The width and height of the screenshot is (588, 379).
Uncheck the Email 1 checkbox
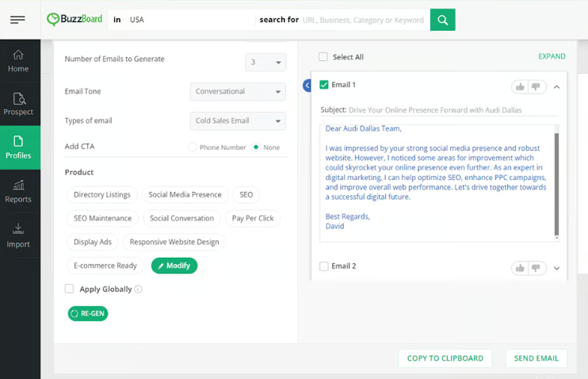[323, 85]
